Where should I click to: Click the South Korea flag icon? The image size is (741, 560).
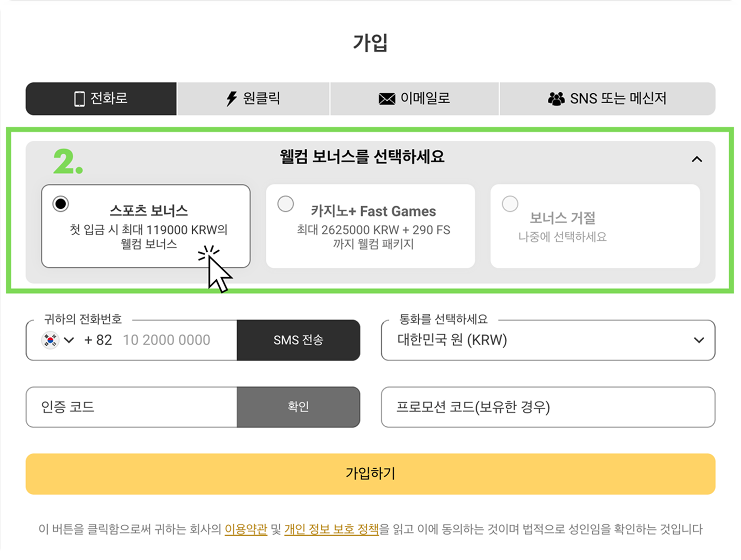[x=50, y=340]
